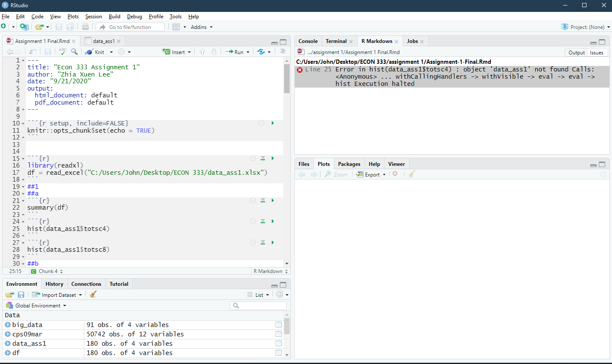This screenshot has height=364, width=612.
Task: Open the Addins dropdown
Action: [x=202, y=27]
